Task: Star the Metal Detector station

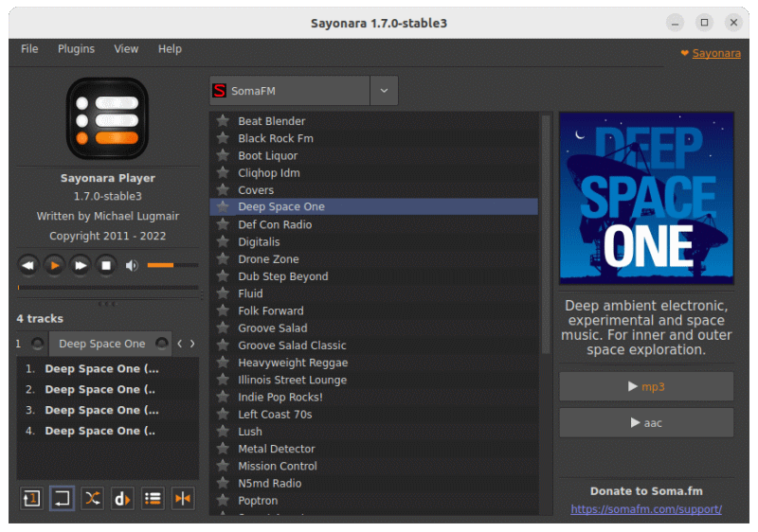Action: 223,449
